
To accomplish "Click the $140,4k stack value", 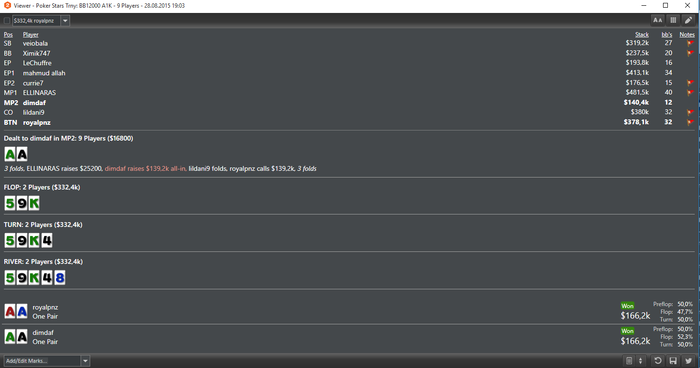I will pyautogui.click(x=636, y=102).
